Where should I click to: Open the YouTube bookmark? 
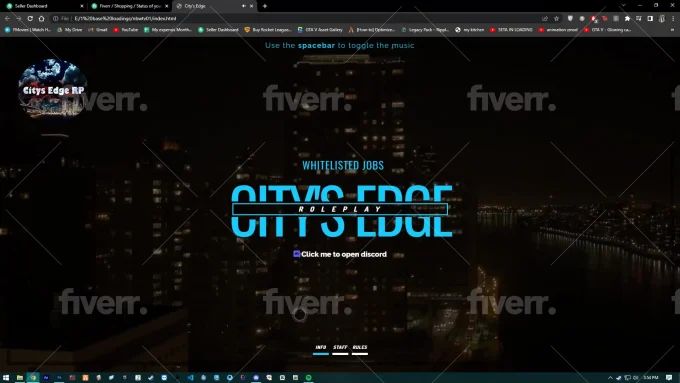coord(126,30)
